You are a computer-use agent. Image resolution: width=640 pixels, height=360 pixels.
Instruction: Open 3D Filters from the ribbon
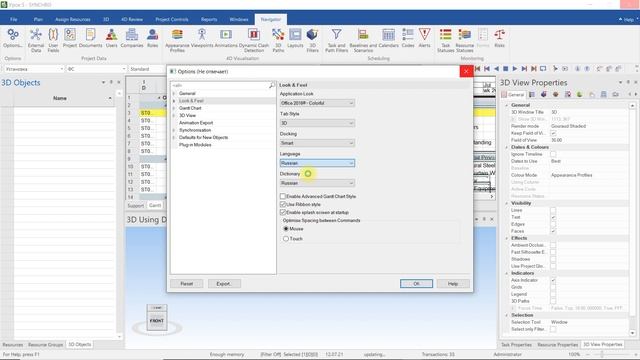click(312, 40)
